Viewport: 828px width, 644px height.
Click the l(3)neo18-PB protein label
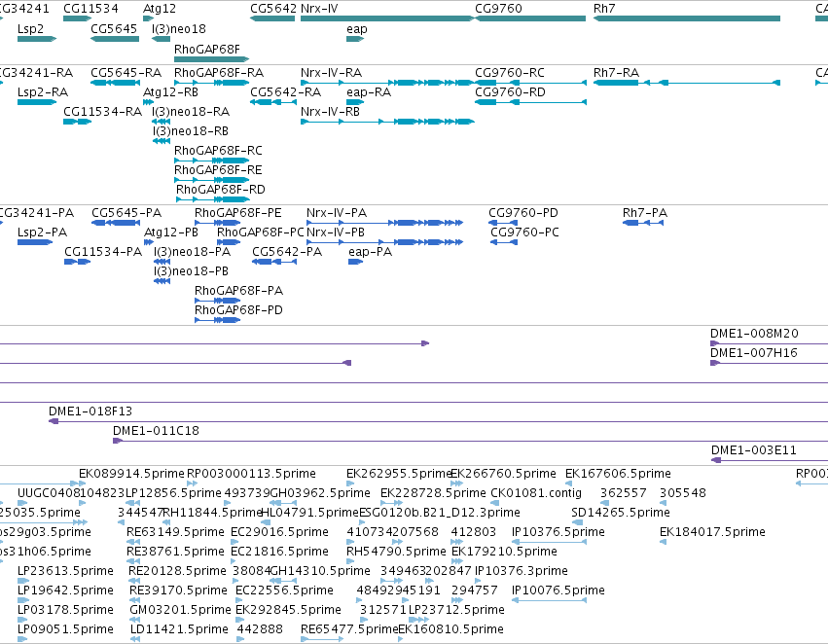pyautogui.click(x=191, y=270)
